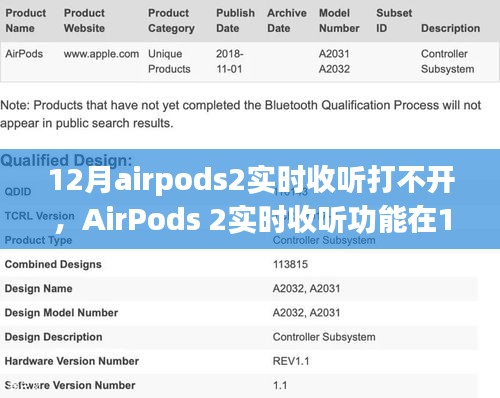
Task: Click the Archive Date column header
Action: [287, 21]
